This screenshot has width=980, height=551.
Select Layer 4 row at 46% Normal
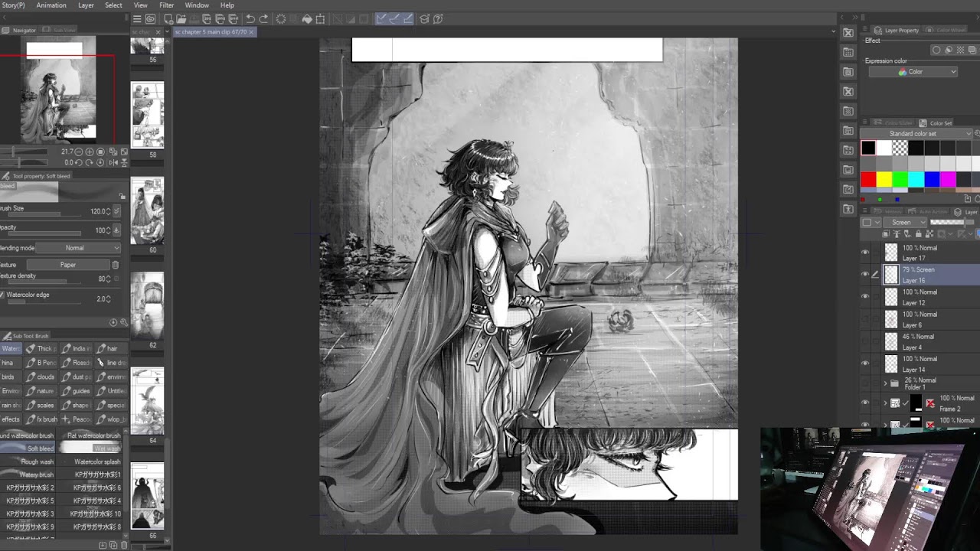coord(921,342)
